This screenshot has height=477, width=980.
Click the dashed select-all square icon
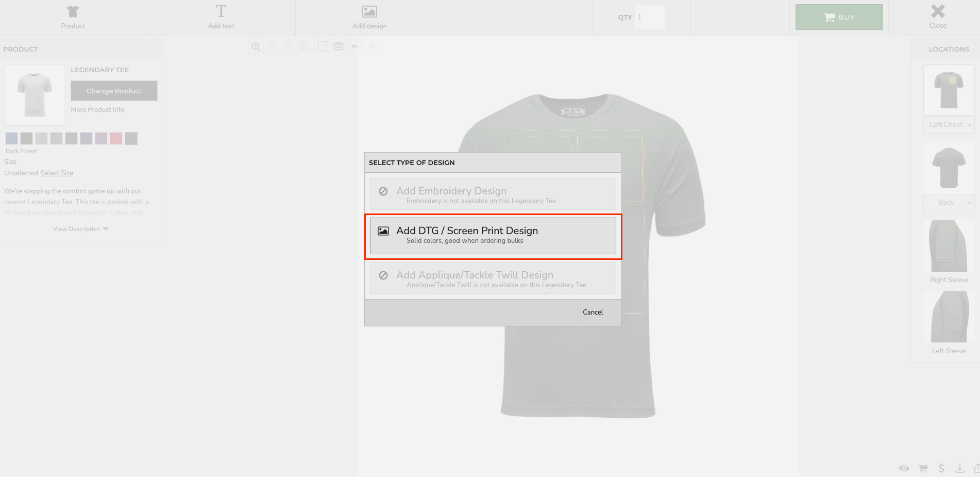[322, 47]
